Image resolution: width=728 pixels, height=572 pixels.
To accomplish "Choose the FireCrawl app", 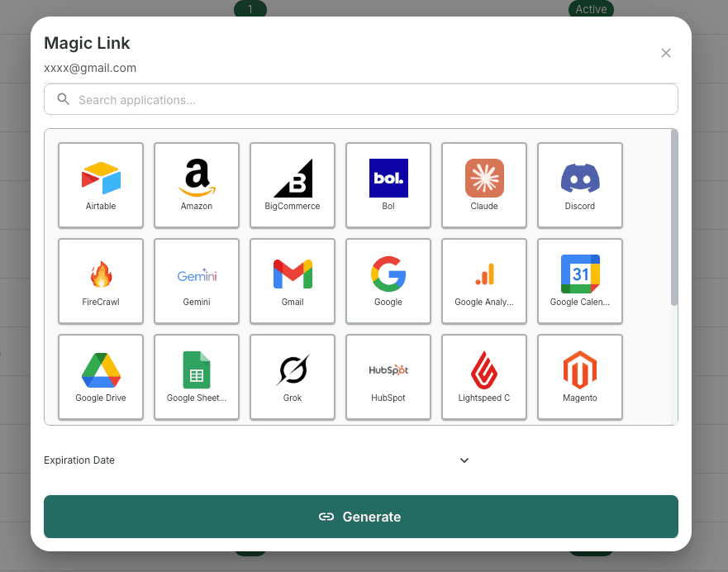I will coord(100,280).
